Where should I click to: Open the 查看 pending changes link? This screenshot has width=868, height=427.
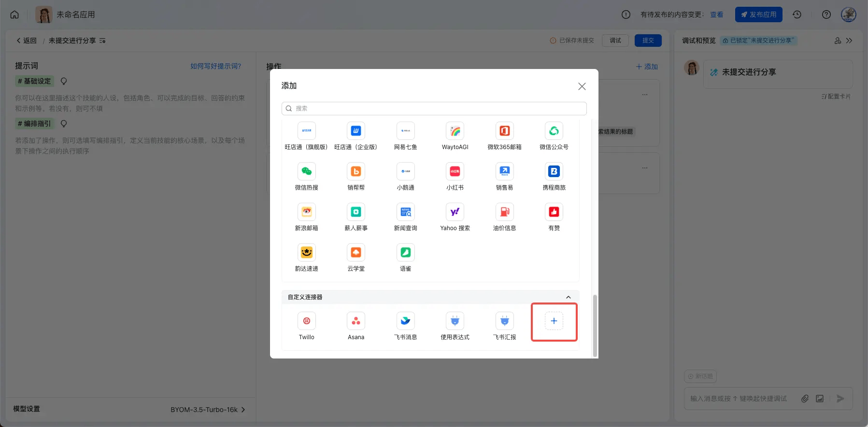(x=717, y=14)
